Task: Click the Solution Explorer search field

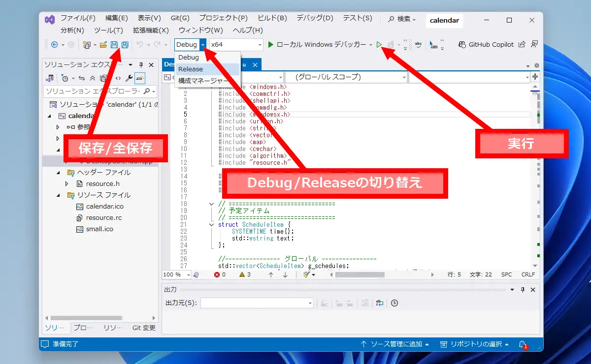Action: coord(100,91)
